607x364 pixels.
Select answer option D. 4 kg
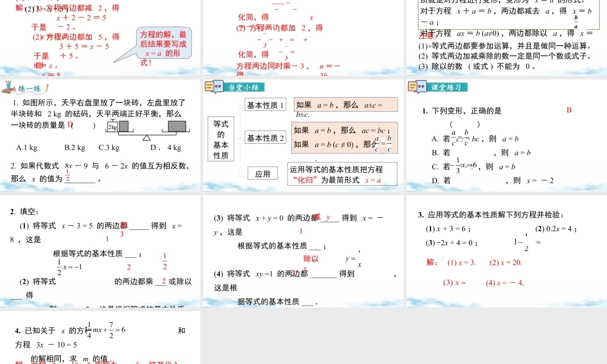point(165,147)
